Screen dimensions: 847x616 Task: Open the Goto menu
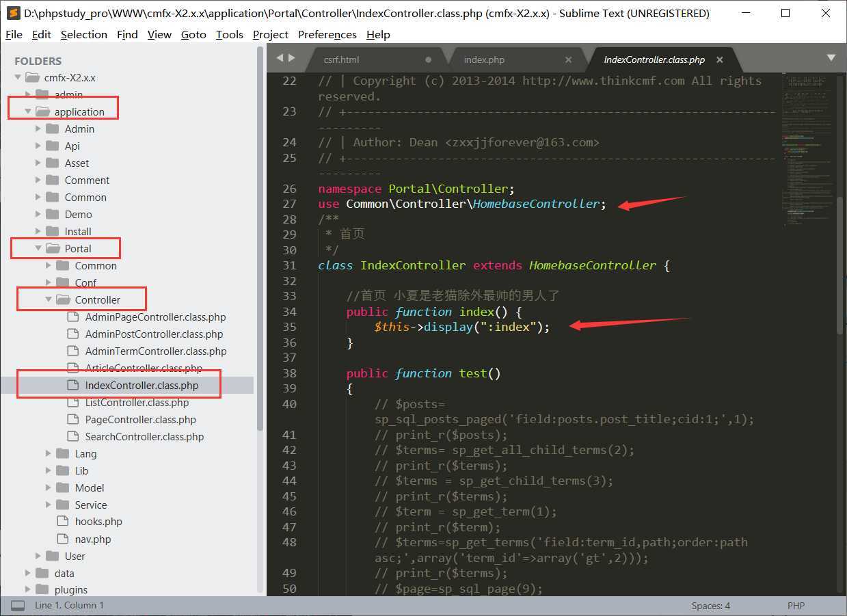[193, 34]
